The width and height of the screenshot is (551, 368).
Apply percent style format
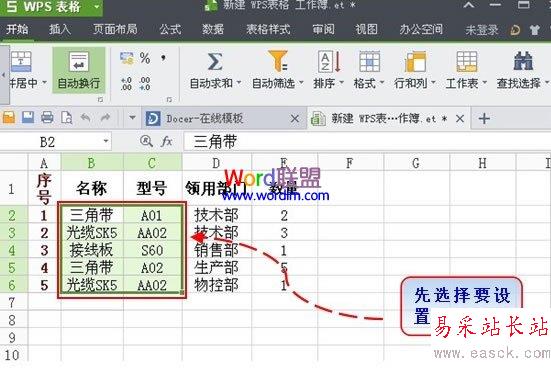pyautogui.click(x=145, y=58)
